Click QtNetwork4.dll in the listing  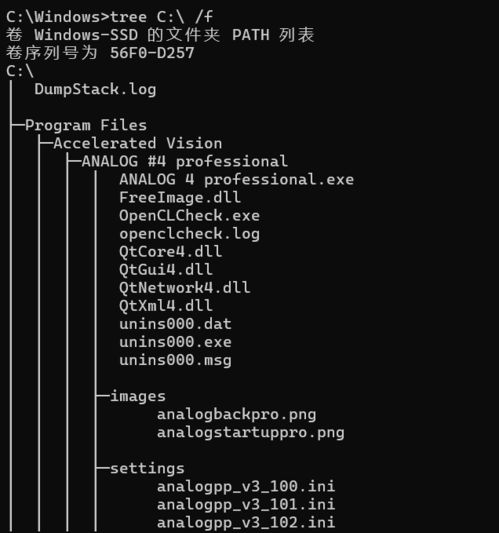coord(185,288)
